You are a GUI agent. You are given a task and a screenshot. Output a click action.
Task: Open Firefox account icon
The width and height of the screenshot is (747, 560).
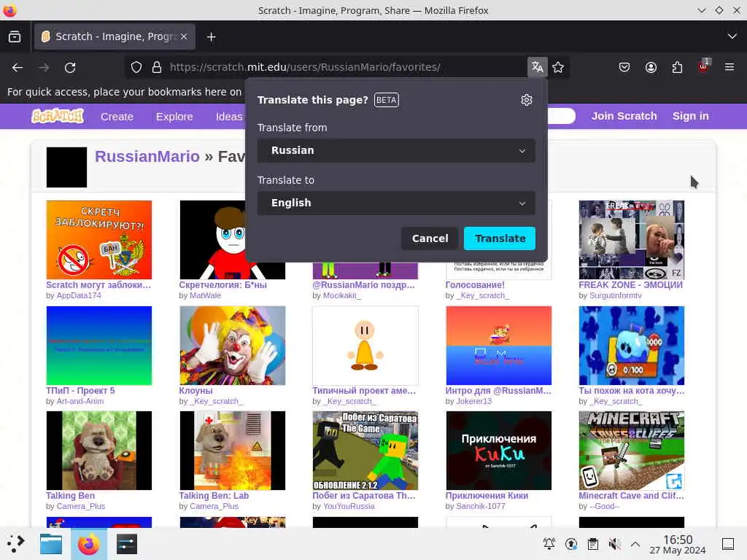click(x=651, y=67)
